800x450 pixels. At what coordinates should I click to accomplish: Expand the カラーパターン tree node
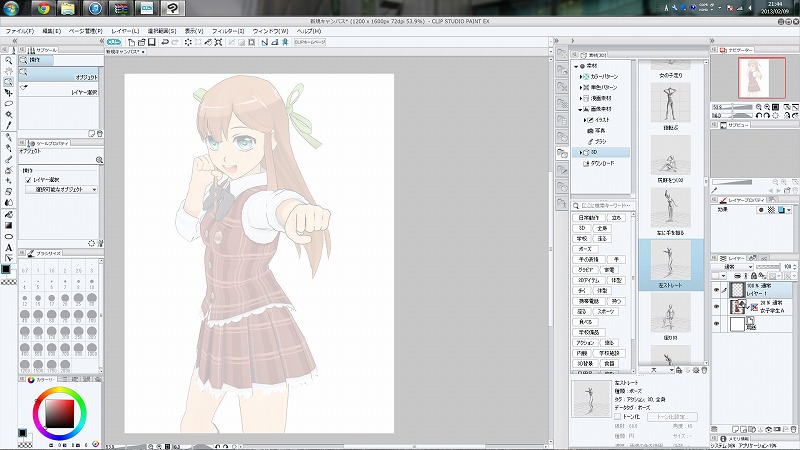581,76
